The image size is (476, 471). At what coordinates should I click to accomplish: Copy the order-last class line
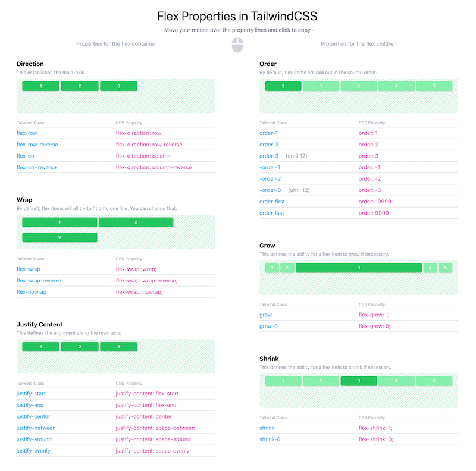(359, 213)
